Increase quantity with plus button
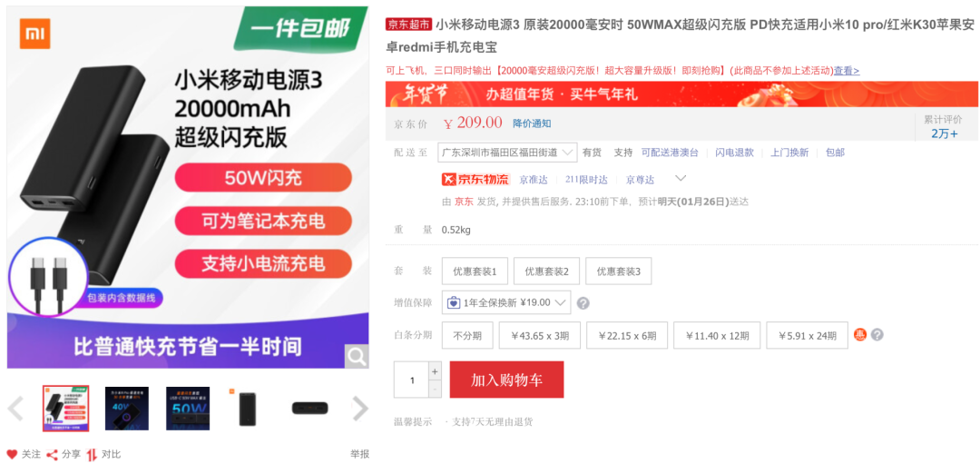Image resolution: width=980 pixels, height=464 pixels. [x=435, y=370]
